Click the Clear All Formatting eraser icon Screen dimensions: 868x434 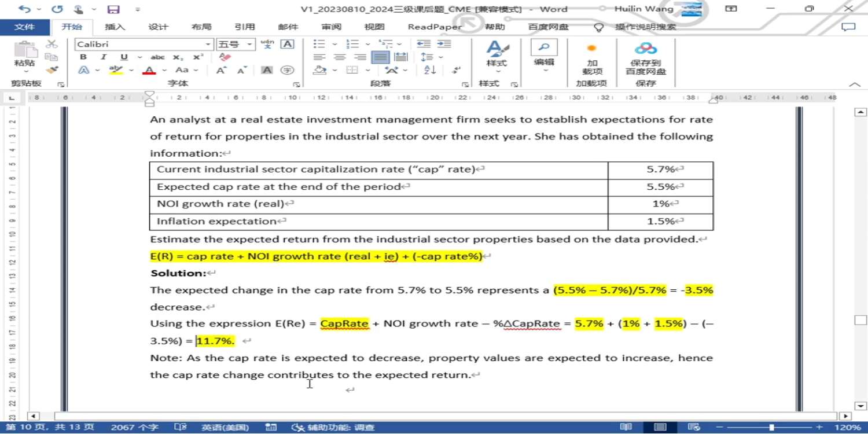tap(225, 57)
